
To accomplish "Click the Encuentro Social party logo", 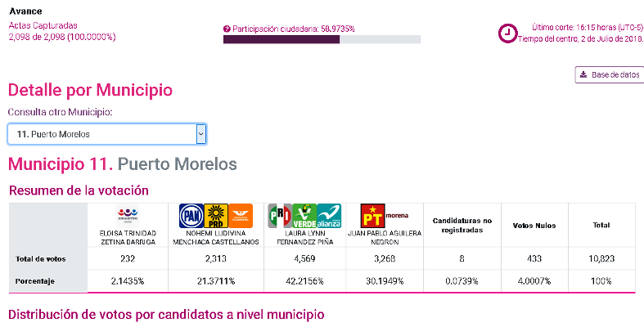I will pyautogui.click(x=128, y=216).
